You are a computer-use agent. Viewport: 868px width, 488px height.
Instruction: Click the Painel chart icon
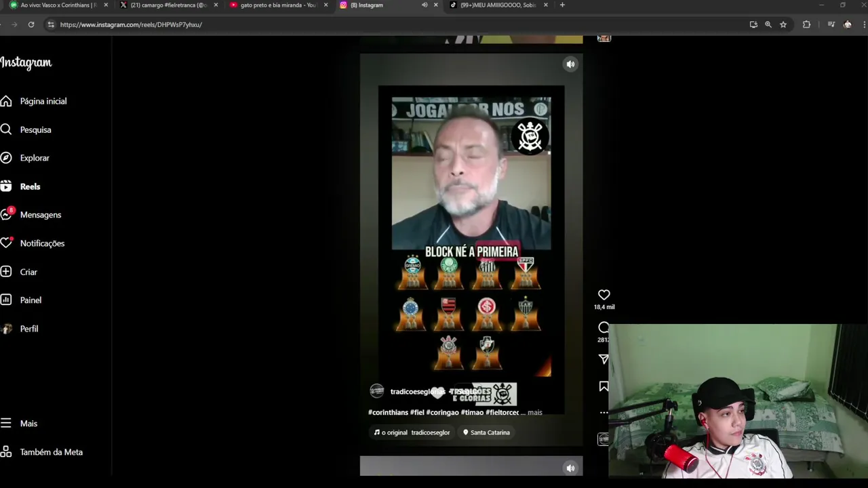coord(6,300)
